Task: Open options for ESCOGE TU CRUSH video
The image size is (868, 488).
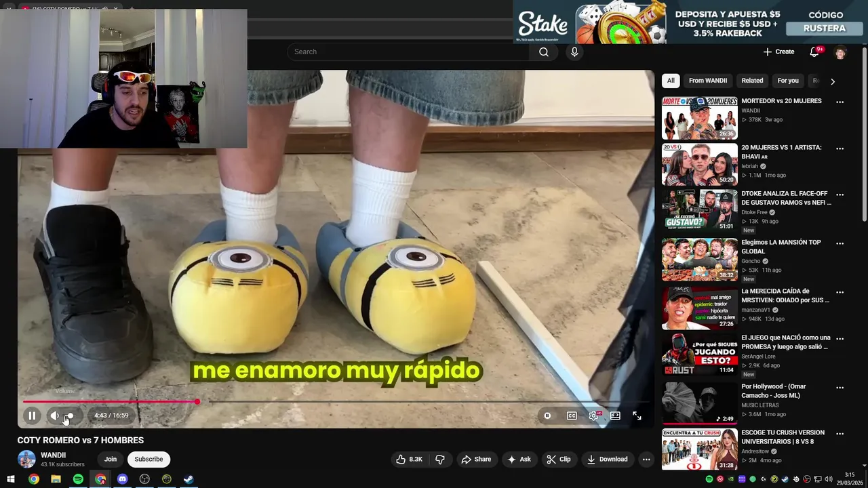Action: tap(840, 434)
